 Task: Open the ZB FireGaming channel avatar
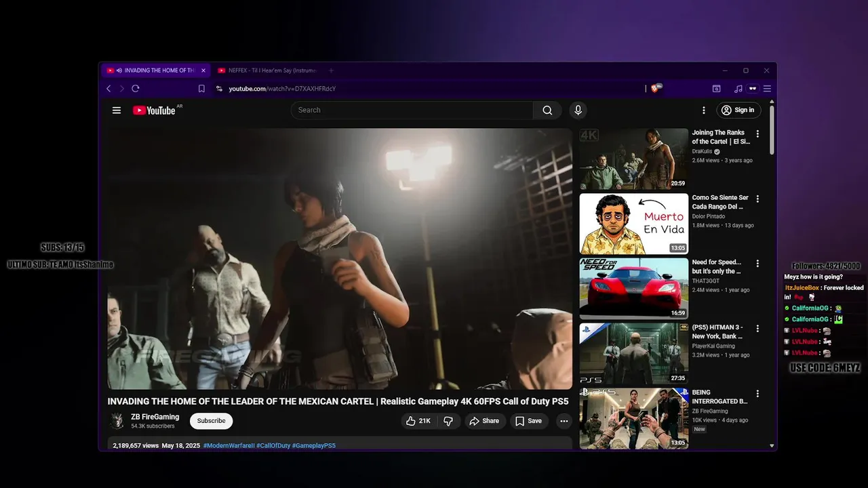tap(117, 421)
